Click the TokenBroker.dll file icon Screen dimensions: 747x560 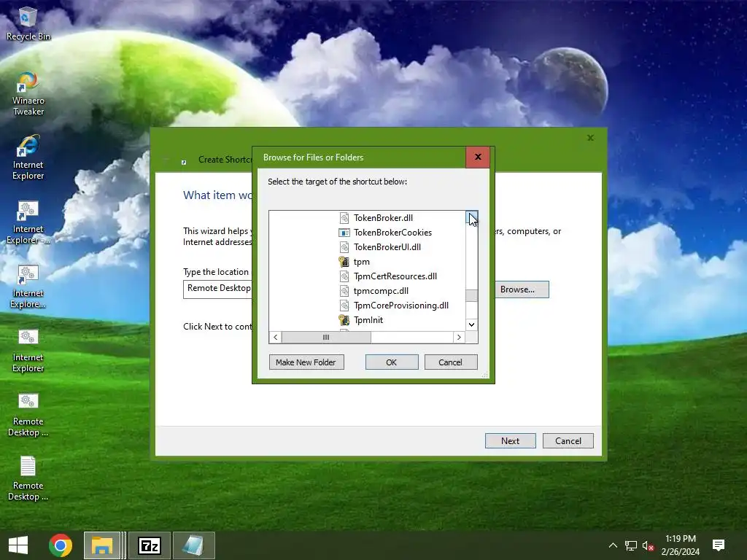[x=344, y=218]
